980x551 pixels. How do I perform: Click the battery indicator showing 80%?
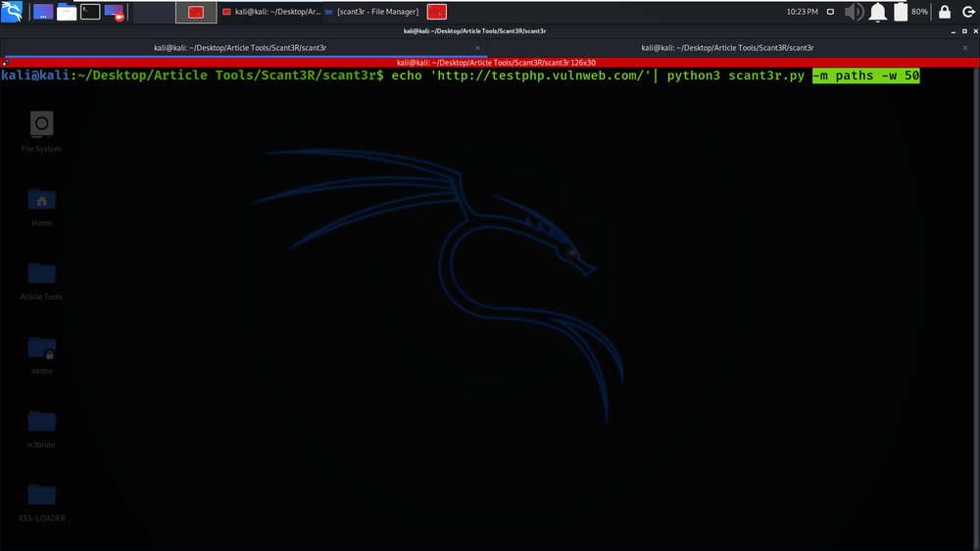(x=910, y=12)
